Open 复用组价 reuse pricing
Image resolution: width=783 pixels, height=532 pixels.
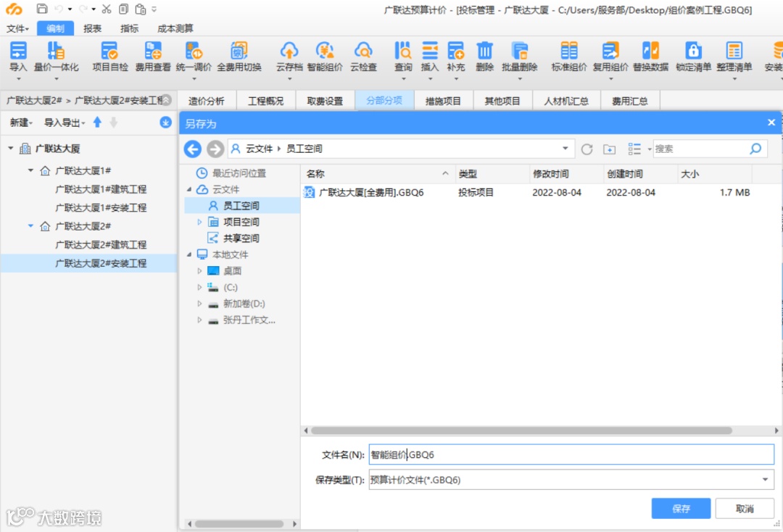(610, 57)
